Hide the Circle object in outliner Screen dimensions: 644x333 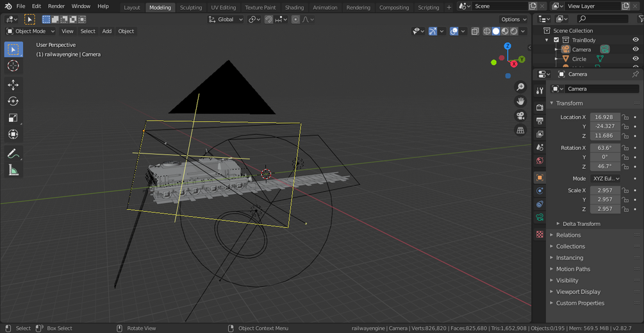(636, 59)
